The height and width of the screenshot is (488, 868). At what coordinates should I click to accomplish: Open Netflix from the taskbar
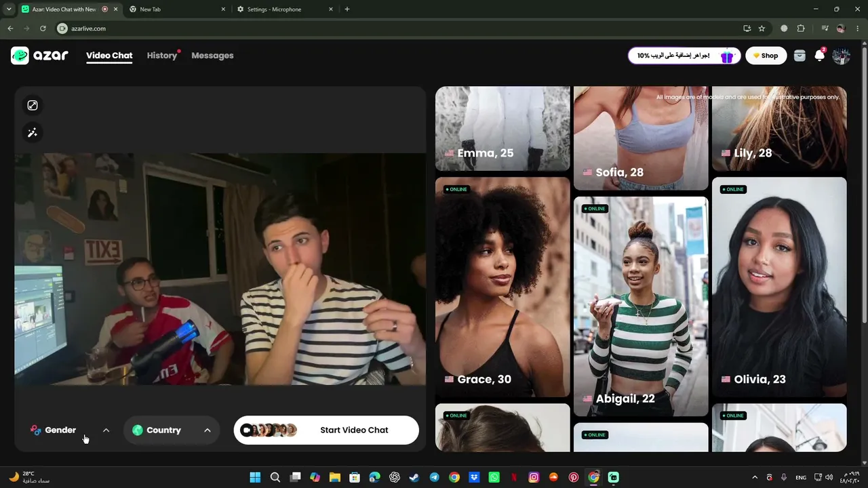click(514, 477)
